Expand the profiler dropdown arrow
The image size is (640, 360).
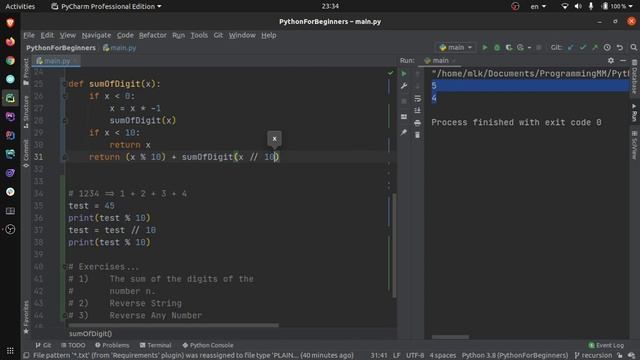pyautogui.click(x=529, y=48)
